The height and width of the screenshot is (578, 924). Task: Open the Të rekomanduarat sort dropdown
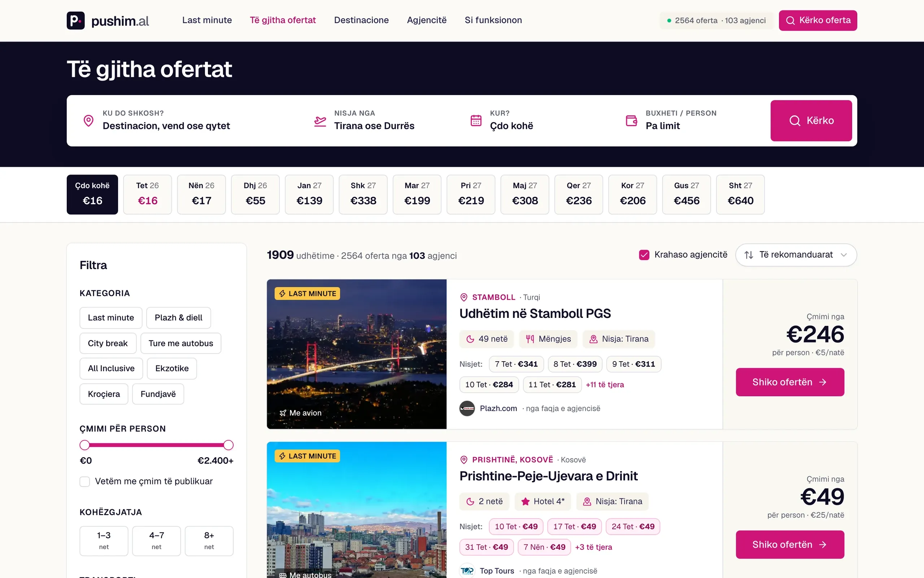coord(796,255)
